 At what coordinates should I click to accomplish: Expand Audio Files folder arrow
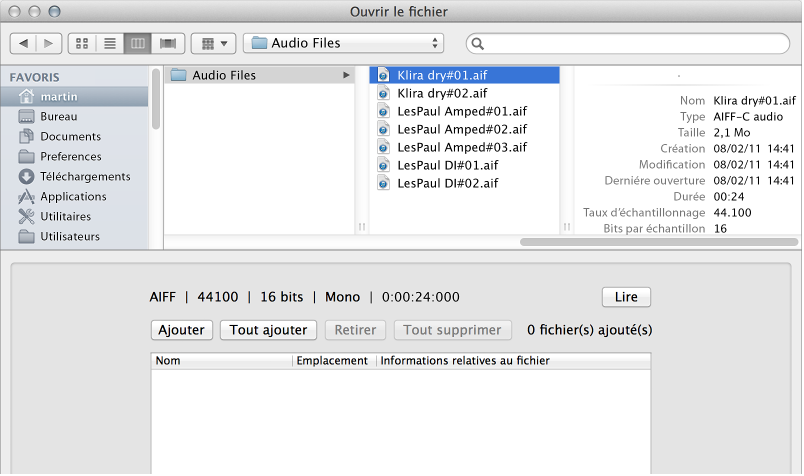tap(346, 75)
